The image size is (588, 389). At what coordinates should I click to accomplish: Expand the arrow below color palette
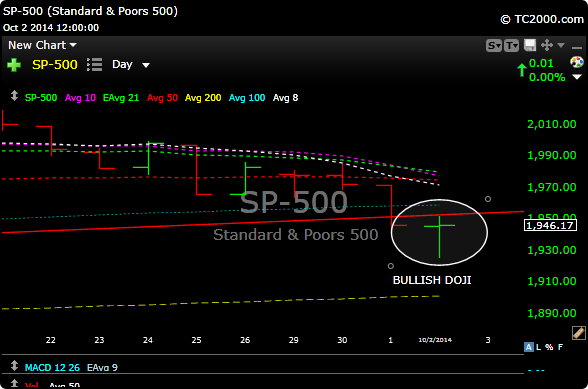click(x=577, y=77)
